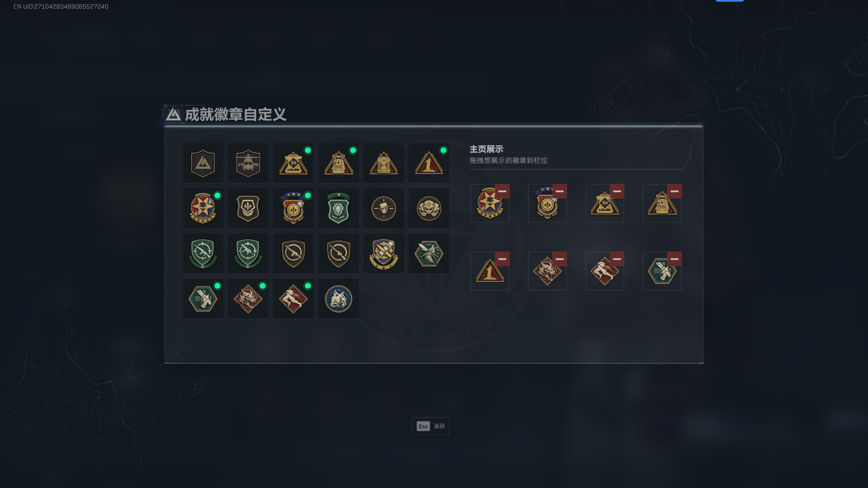868x488 pixels.
Task: Select the gray triangle logo shield badge
Action: point(203,163)
